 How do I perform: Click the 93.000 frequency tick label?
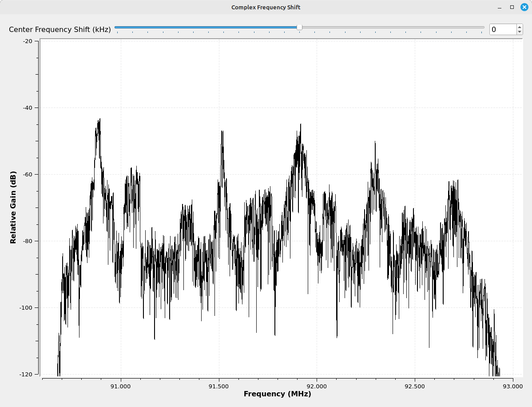512,386
